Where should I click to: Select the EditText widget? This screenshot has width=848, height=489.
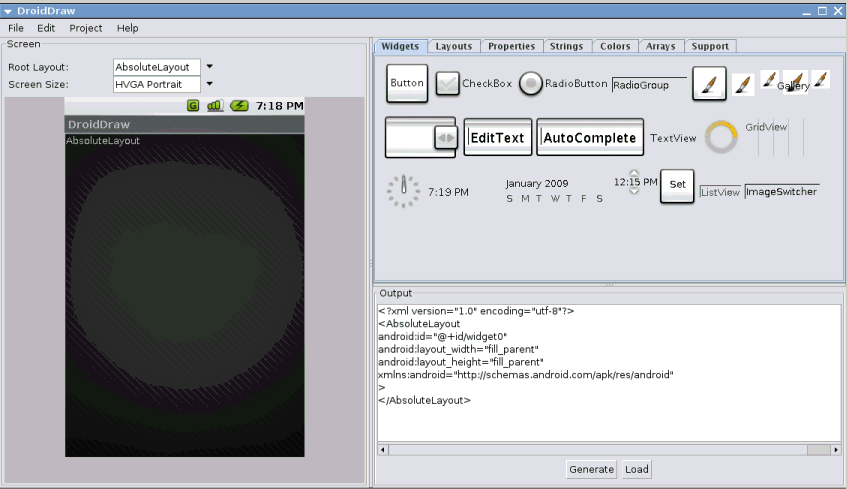coord(498,138)
